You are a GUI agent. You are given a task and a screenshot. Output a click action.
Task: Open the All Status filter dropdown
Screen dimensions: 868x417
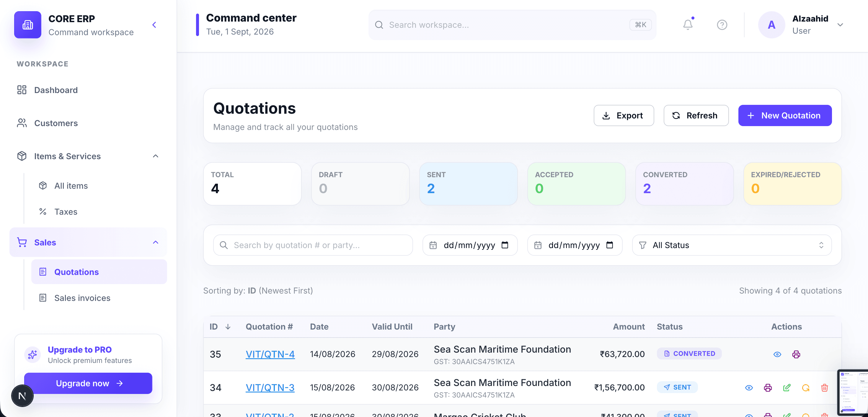[732, 245]
